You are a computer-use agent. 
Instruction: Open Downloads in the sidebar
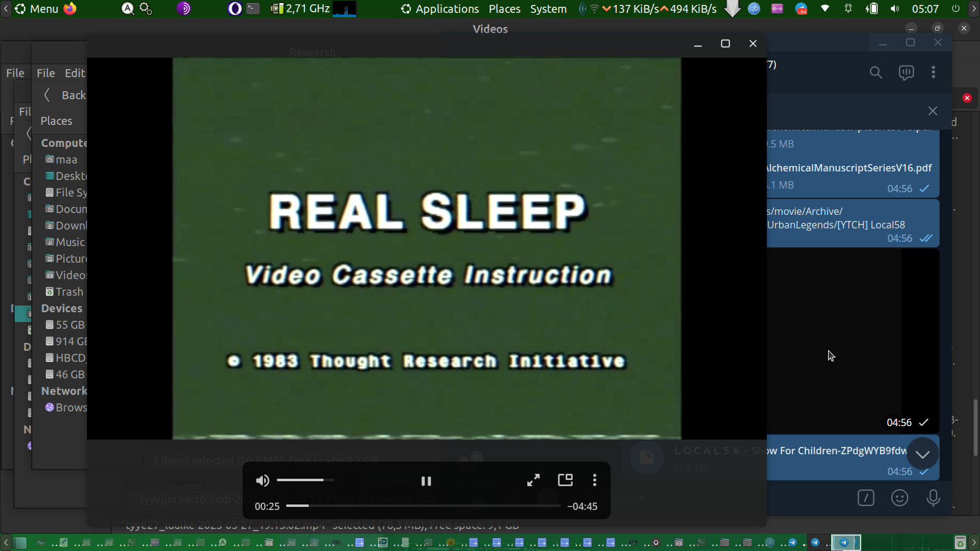(x=66, y=225)
